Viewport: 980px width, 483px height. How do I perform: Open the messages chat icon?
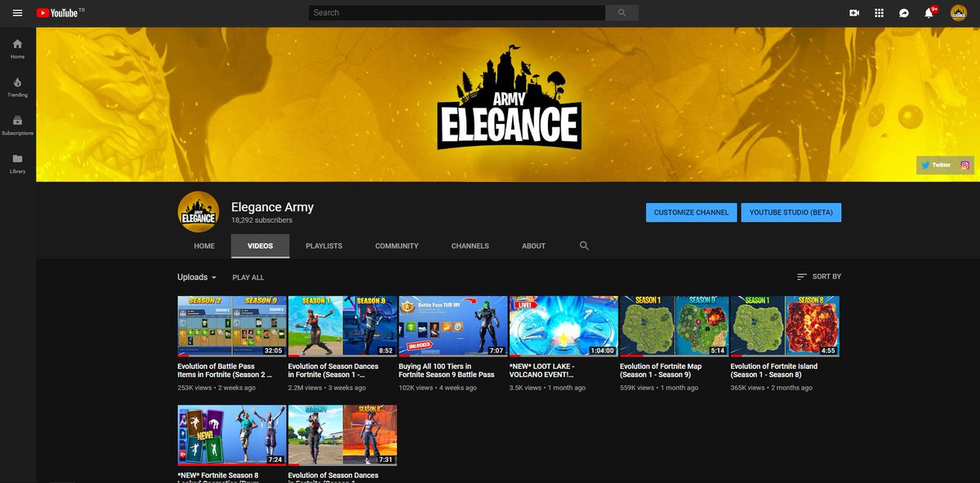click(x=904, y=13)
